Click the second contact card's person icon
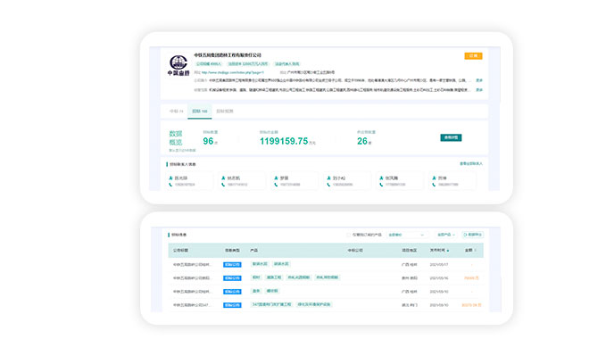Image resolution: width=614 pixels, height=364 pixels. pyautogui.click(x=223, y=178)
